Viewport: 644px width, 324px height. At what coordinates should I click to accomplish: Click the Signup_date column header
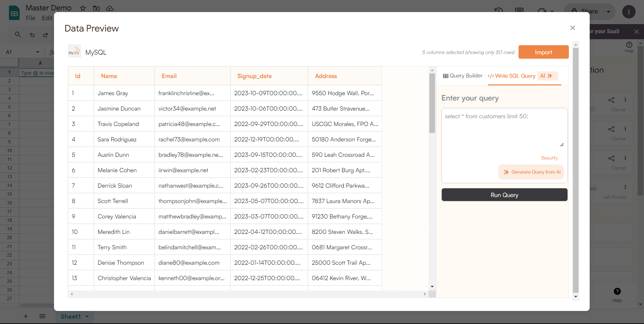coord(269,76)
